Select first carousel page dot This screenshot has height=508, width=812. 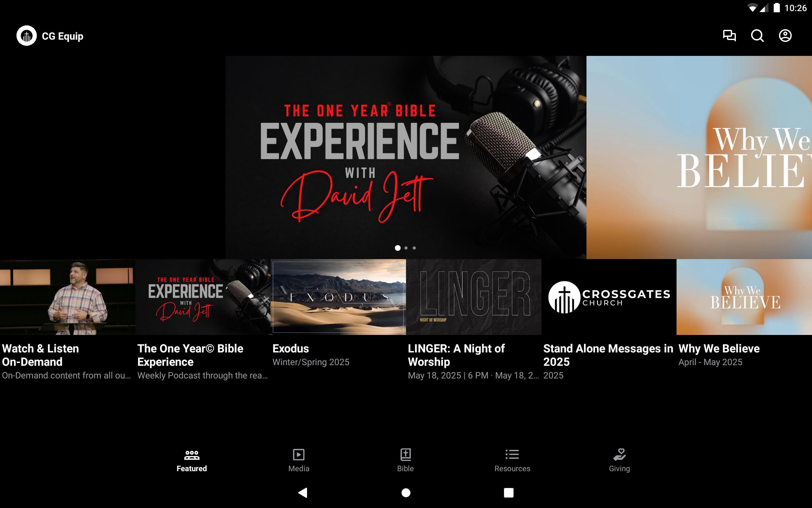point(398,248)
